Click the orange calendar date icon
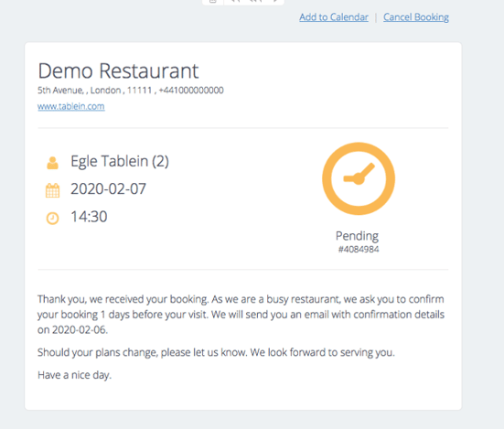The height and width of the screenshot is (429, 504). 53,190
